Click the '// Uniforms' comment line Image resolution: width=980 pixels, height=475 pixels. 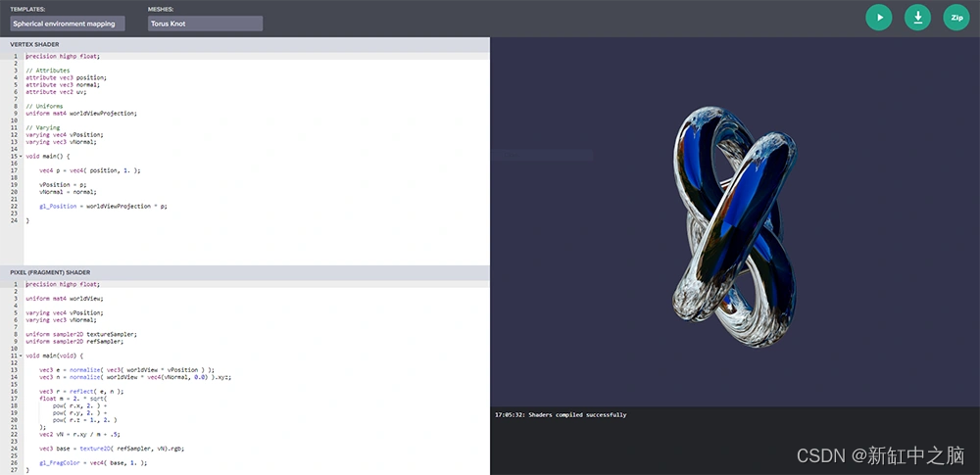(44, 106)
